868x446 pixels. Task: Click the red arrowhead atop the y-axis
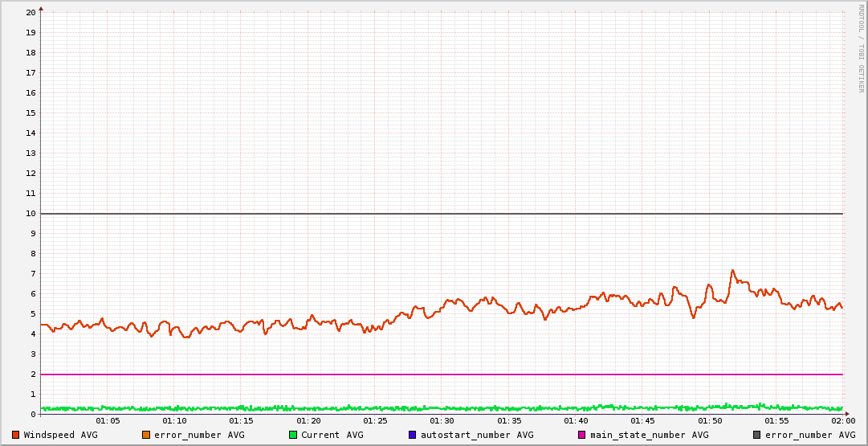pyautogui.click(x=41, y=9)
